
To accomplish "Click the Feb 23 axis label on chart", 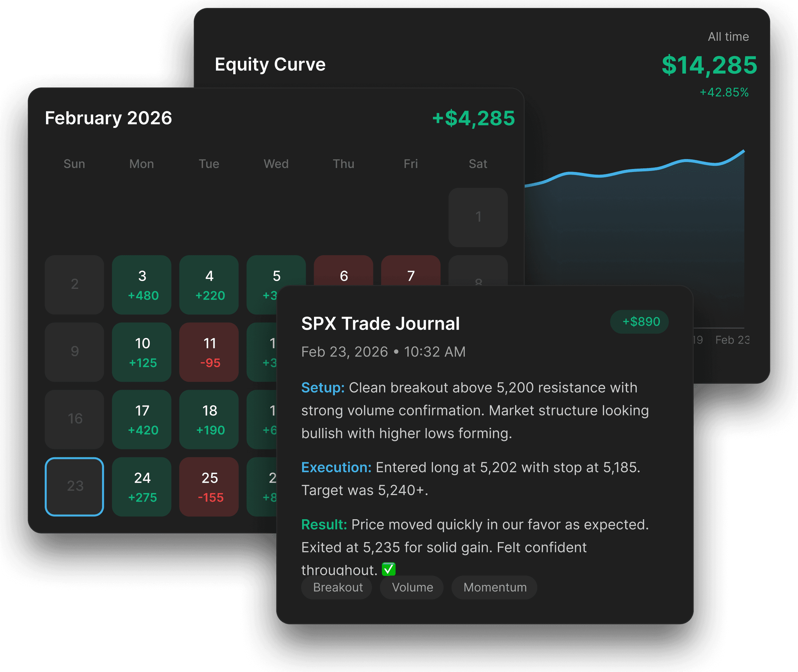I will 732,340.
